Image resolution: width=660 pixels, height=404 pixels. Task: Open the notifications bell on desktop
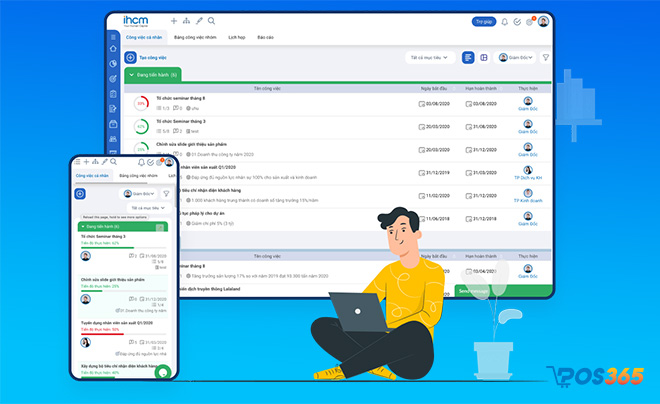click(x=505, y=21)
